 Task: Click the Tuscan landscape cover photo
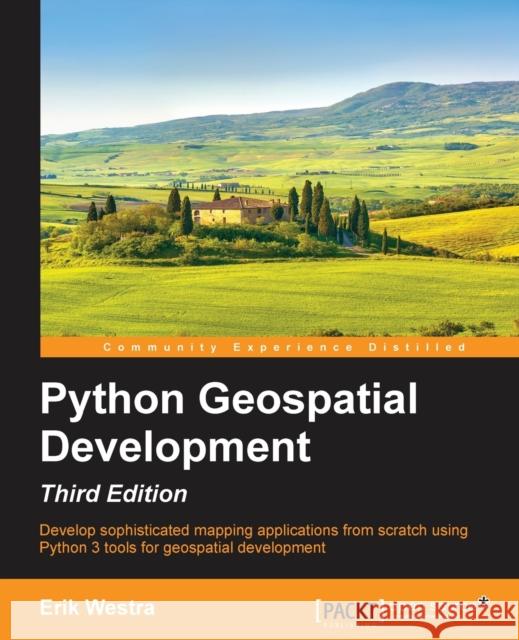(x=279, y=168)
